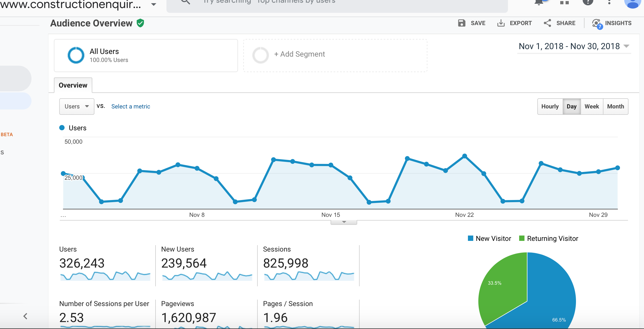Click the SAVE button label
Viewport: 644px width, 329px height.
[478, 23]
